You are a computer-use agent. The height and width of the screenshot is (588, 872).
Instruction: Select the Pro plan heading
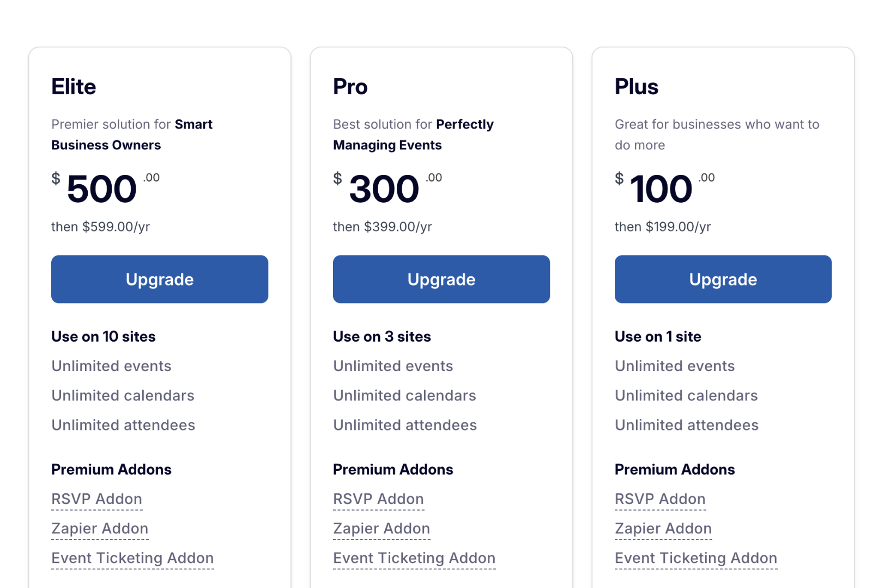click(350, 86)
